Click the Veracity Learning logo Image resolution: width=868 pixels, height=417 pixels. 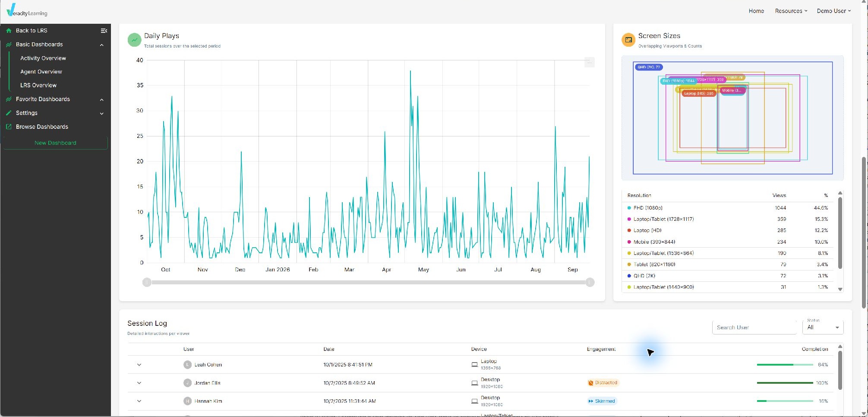pos(27,11)
